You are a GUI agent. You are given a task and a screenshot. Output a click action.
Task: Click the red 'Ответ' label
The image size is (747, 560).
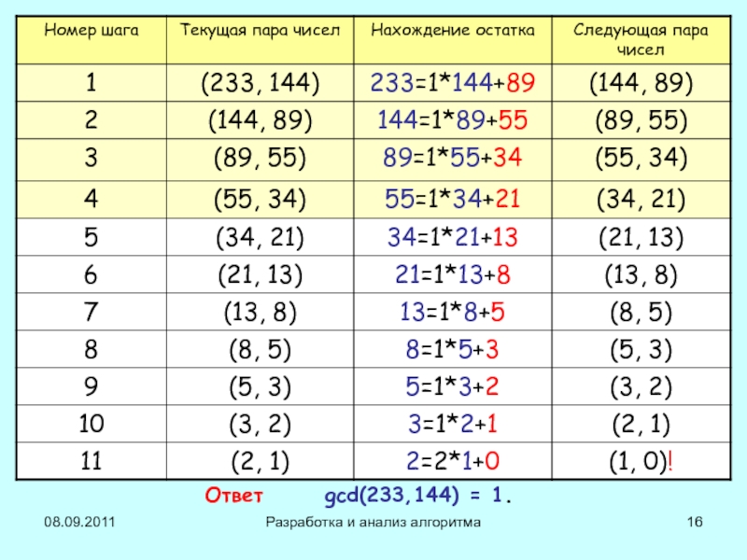click(233, 496)
